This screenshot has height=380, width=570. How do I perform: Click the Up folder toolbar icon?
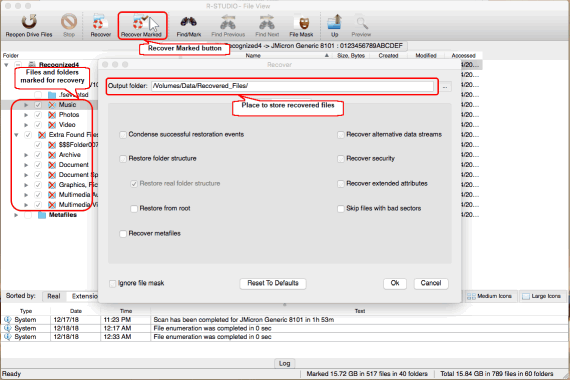(334, 22)
